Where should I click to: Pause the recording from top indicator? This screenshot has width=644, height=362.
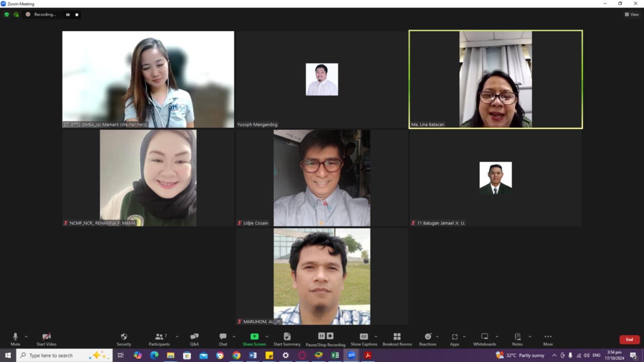[x=68, y=15]
